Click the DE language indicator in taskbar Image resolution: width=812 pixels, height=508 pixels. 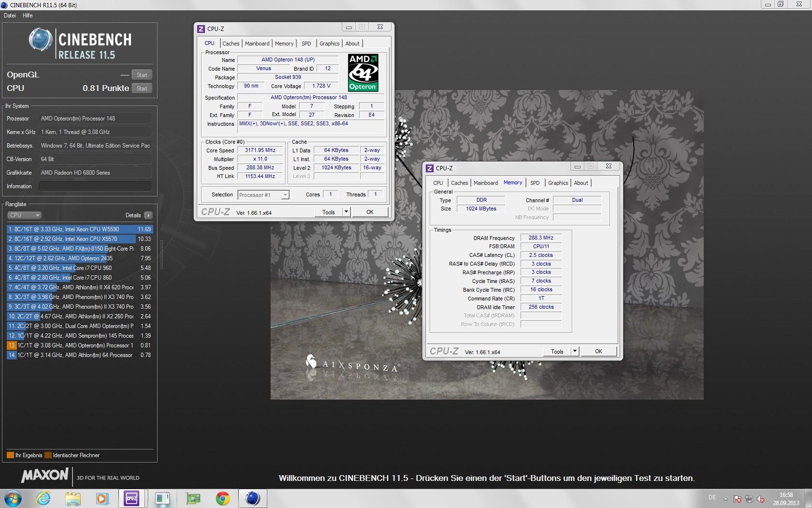coord(712,497)
